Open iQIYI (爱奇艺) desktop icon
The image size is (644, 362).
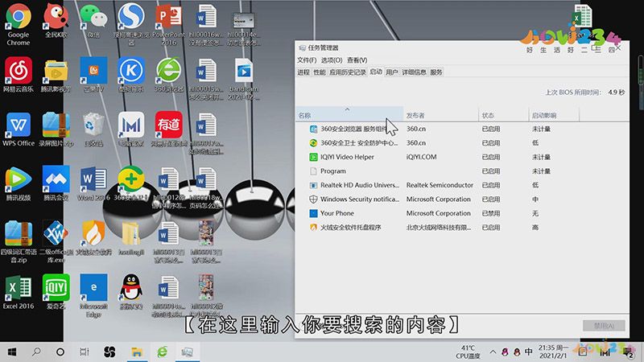pyautogui.click(x=56, y=292)
